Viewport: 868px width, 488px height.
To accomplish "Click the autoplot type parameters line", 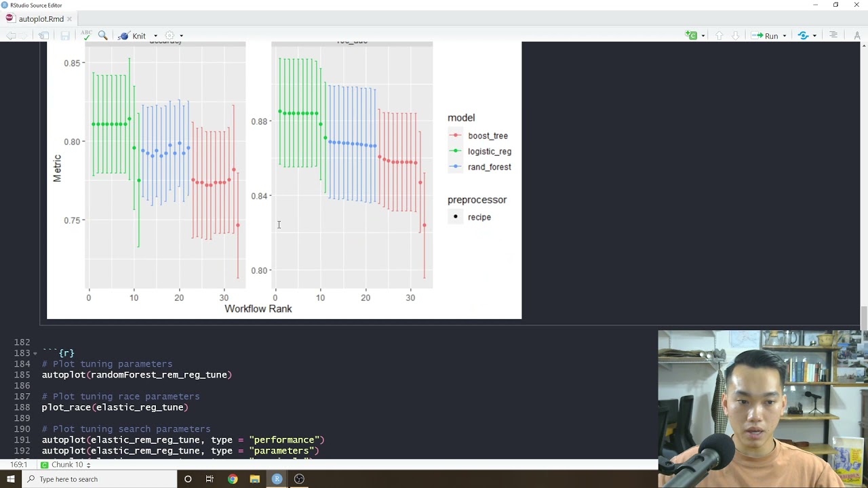I will tap(180, 451).
